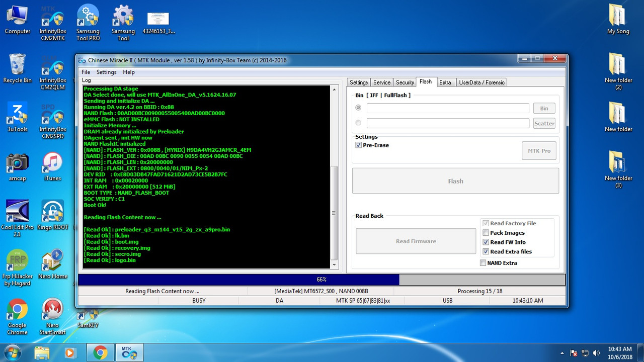Click the Windows Start button
This screenshot has height=362, width=644.
tap(12, 353)
